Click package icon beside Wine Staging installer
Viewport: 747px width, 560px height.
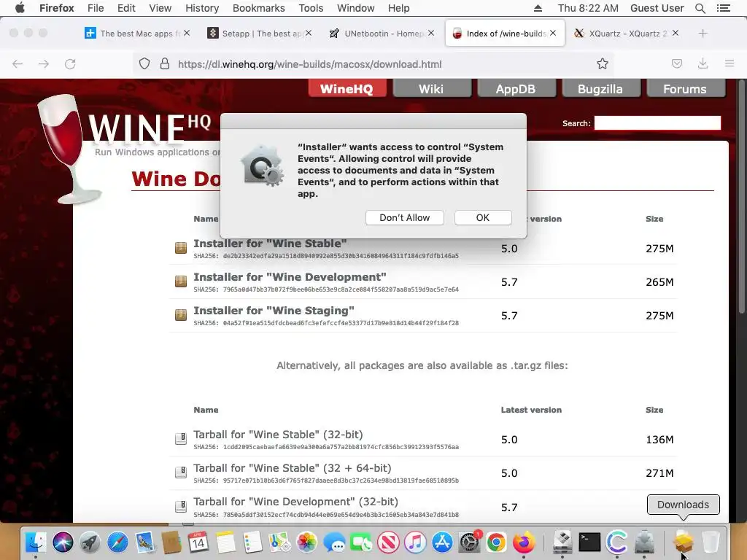click(181, 315)
